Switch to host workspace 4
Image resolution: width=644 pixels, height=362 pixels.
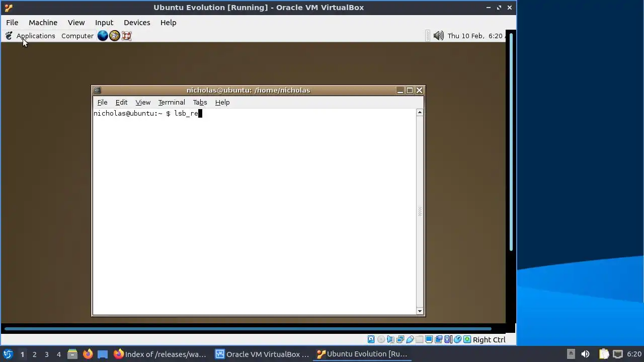click(58, 354)
